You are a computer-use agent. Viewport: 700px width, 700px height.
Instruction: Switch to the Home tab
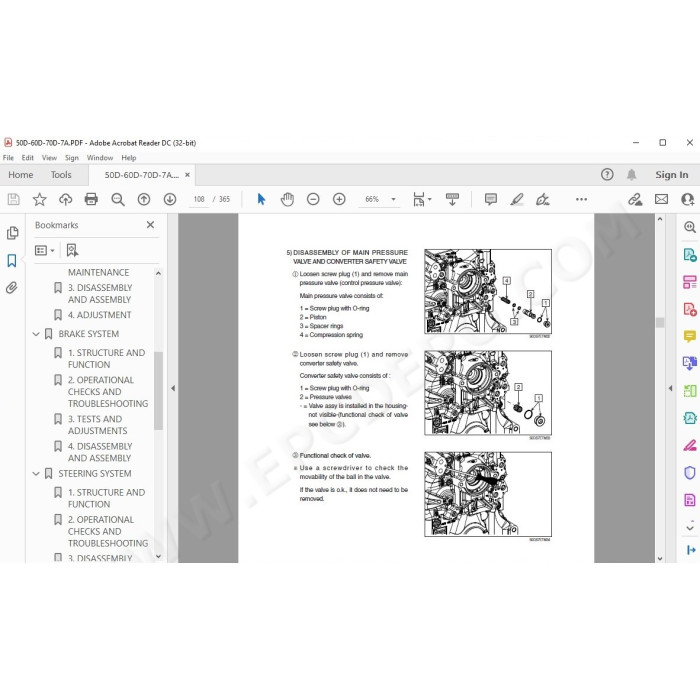click(21, 175)
